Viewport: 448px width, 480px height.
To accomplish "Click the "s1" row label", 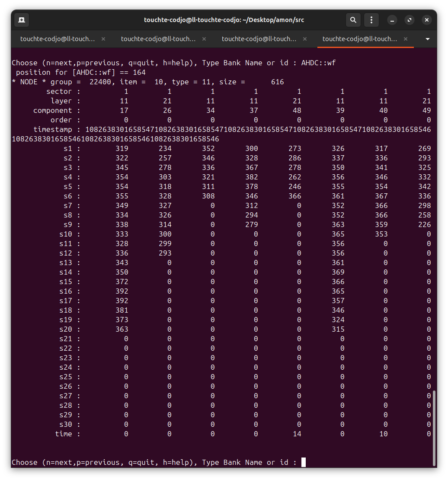I will [x=68, y=148].
